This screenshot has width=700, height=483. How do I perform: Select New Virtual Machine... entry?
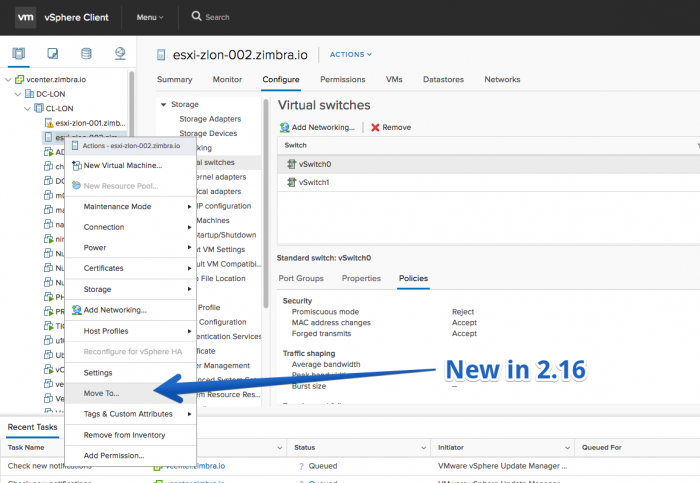click(130, 166)
